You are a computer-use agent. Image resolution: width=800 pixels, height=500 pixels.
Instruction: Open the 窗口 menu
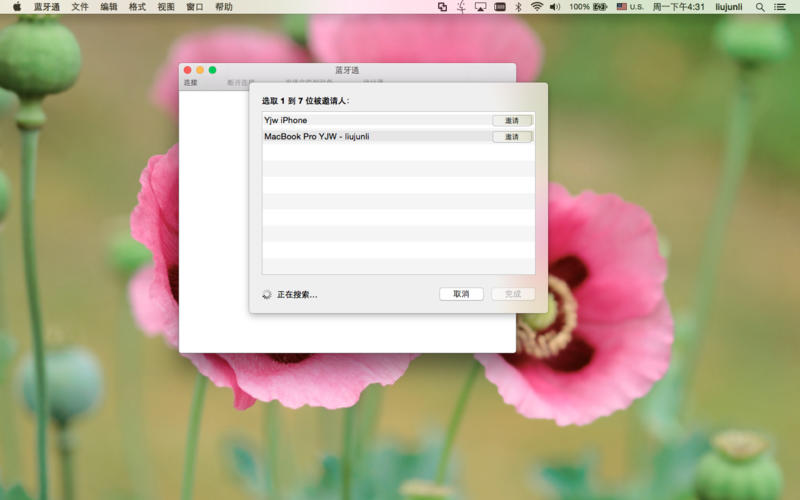(x=194, y=7)
